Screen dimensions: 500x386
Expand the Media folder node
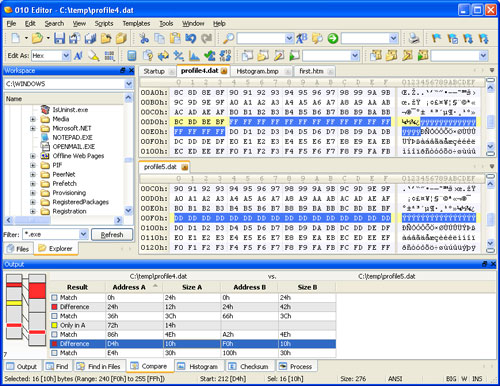pyautogui.click(x=33, y=119)
